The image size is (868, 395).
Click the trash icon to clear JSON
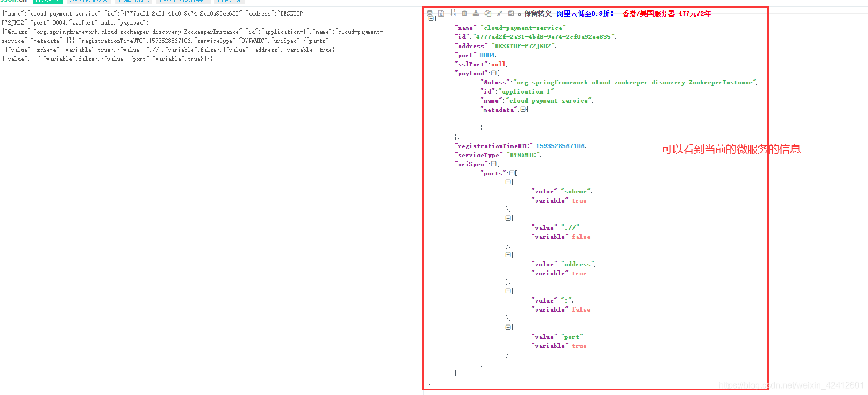click(x=464, y=13)
